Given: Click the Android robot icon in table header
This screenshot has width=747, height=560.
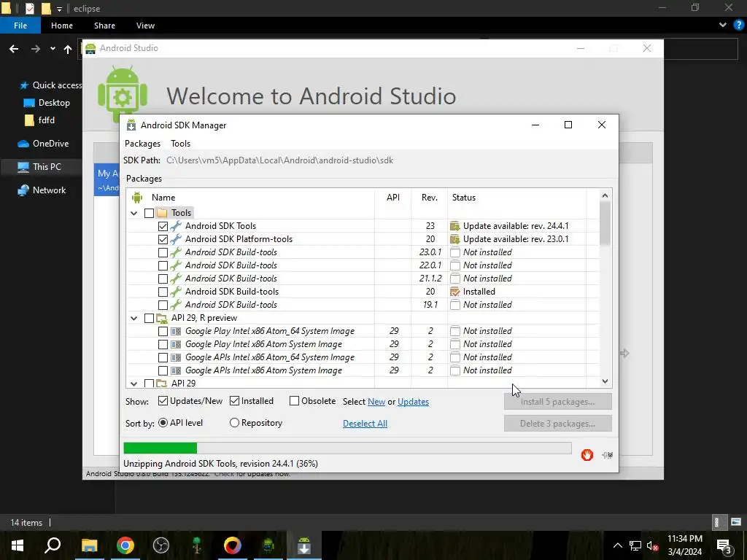Looking at the screenshot, I should point(137,197).
